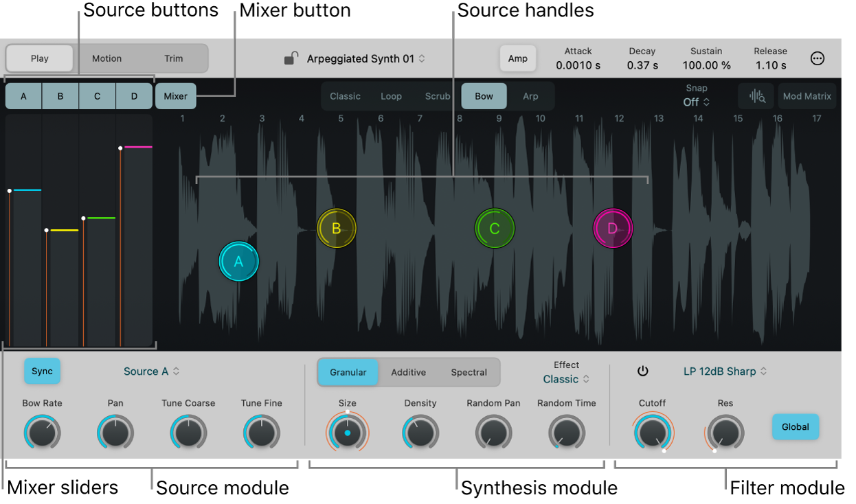Open the Arpeggiated Synth 01 preset menu
The image size is (856, 504).
coord(366,58)
